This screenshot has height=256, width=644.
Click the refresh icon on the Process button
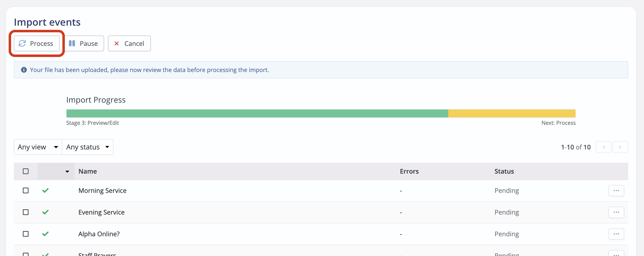click(22, 43)
